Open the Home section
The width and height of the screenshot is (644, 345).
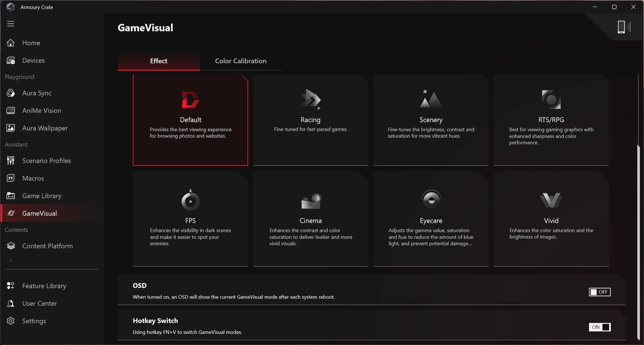(31, 43)
